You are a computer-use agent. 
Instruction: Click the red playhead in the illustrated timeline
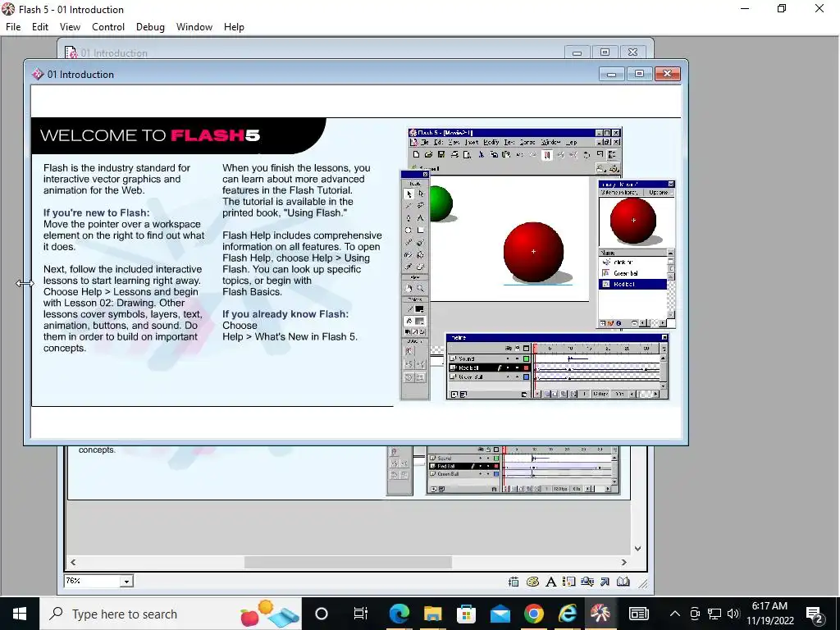coord(535,348)
